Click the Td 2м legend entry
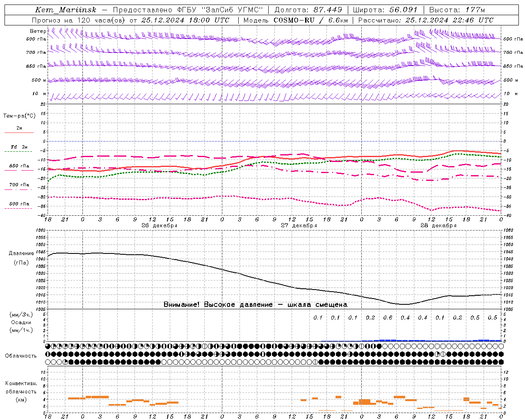525x420 pixels. 19,147
